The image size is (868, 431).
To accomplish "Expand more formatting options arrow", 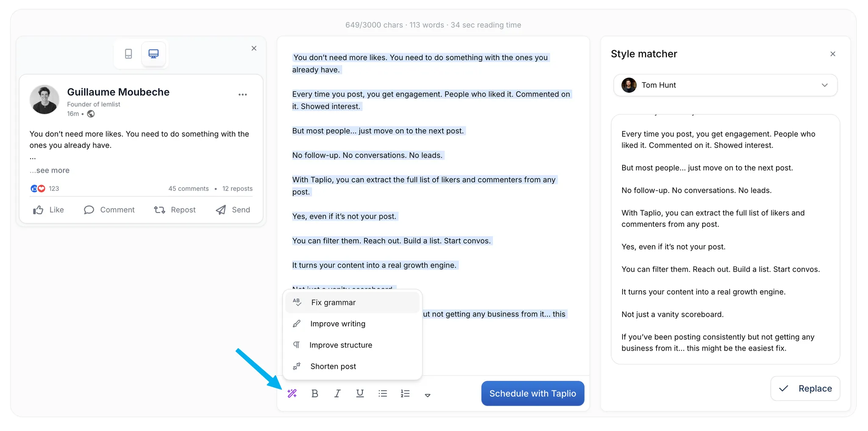I will [x=428, y=395].
